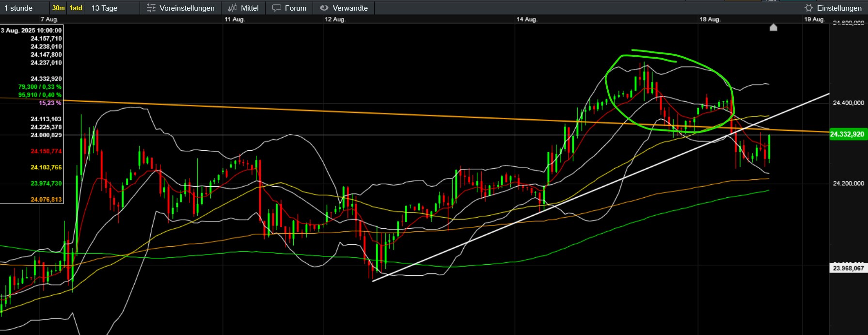Click the legend value 24.237,010
868x335 pixels.
coord(46,63)
